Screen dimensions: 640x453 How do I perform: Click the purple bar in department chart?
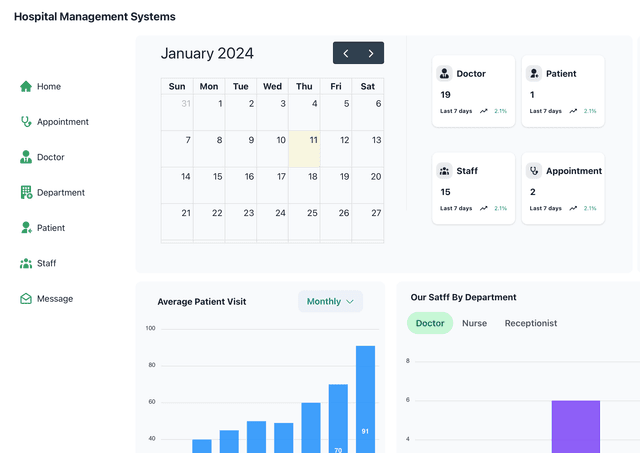coord(575,426)
